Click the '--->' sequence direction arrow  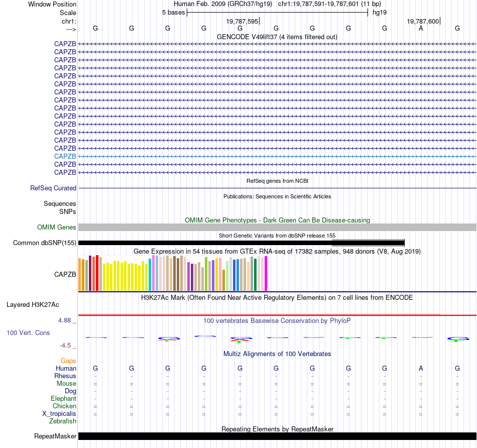71,29
